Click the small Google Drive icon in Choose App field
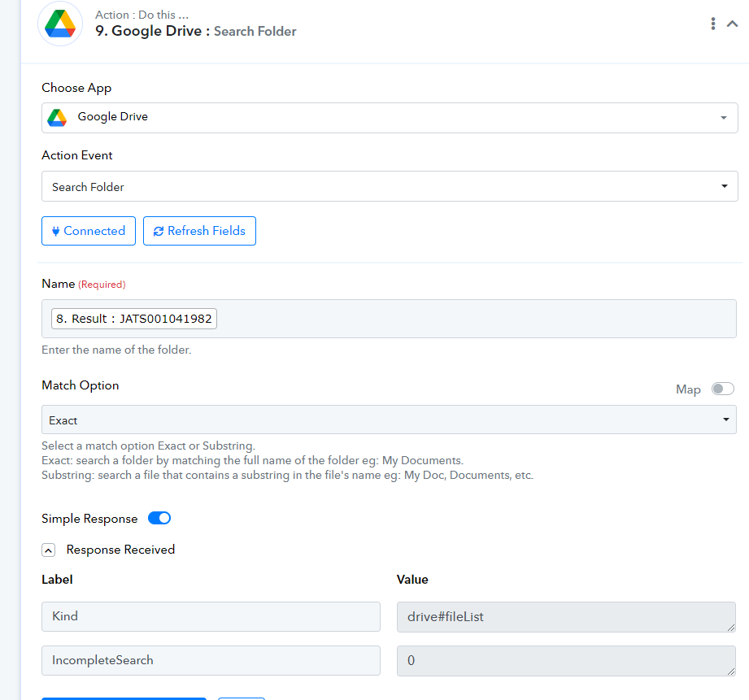Screen dimensions: 749x700 [x=57, y=117]
